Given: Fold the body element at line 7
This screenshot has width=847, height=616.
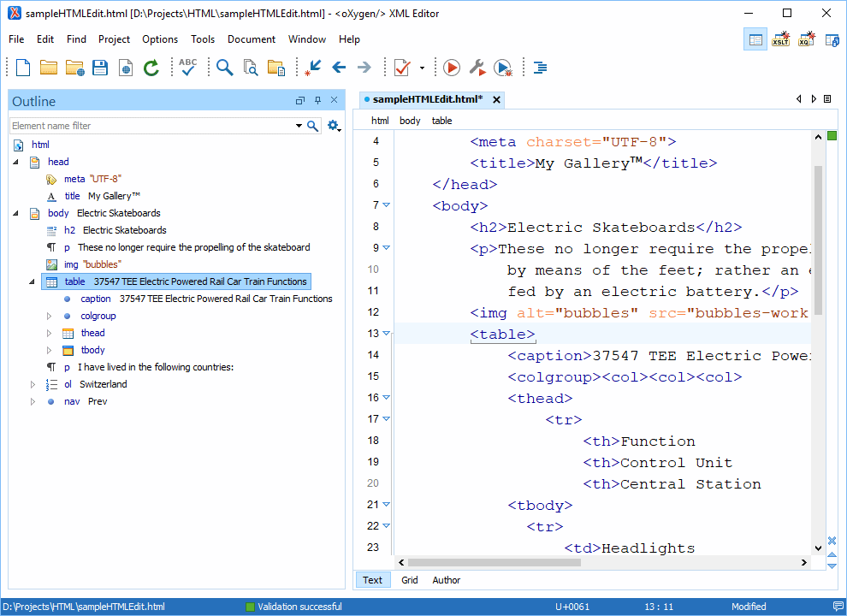Looking at the screenshot, I should click(386, 204).
